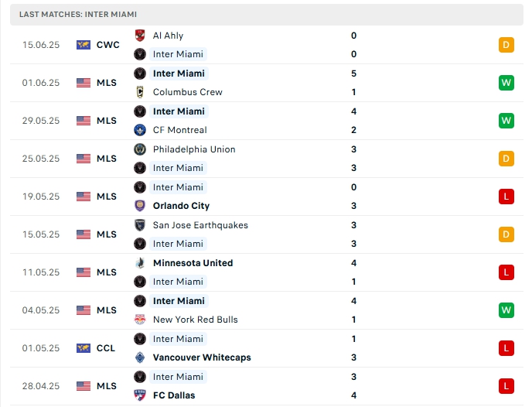Click the Vancouver Whitecaps crest icon
This screenshot has height=407, width=532.
[x=140, y=357]
